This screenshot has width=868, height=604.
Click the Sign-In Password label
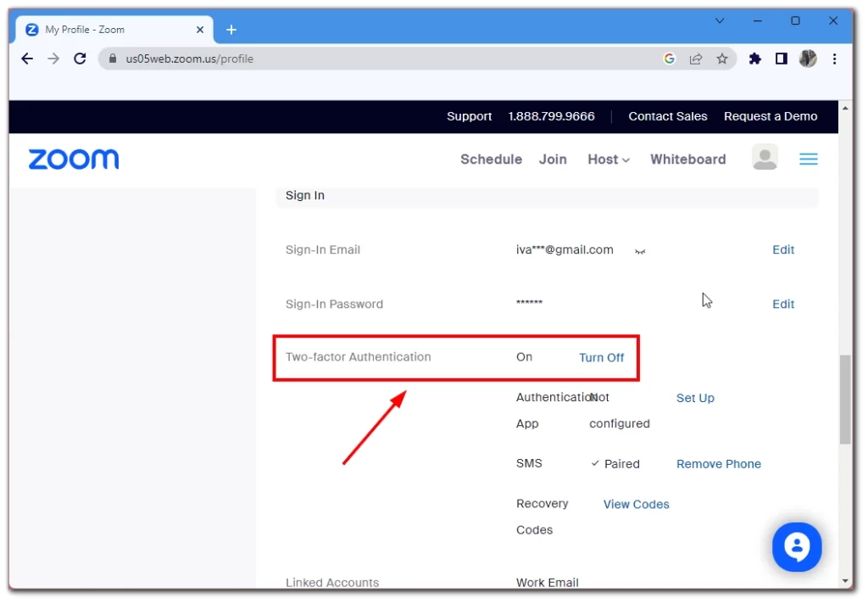334,305
